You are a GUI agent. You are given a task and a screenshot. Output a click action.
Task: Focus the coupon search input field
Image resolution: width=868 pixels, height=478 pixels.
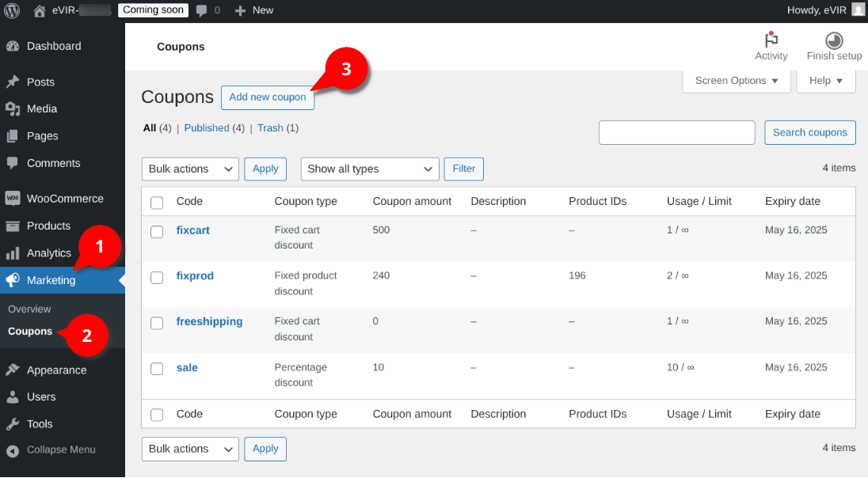(676, 133)
